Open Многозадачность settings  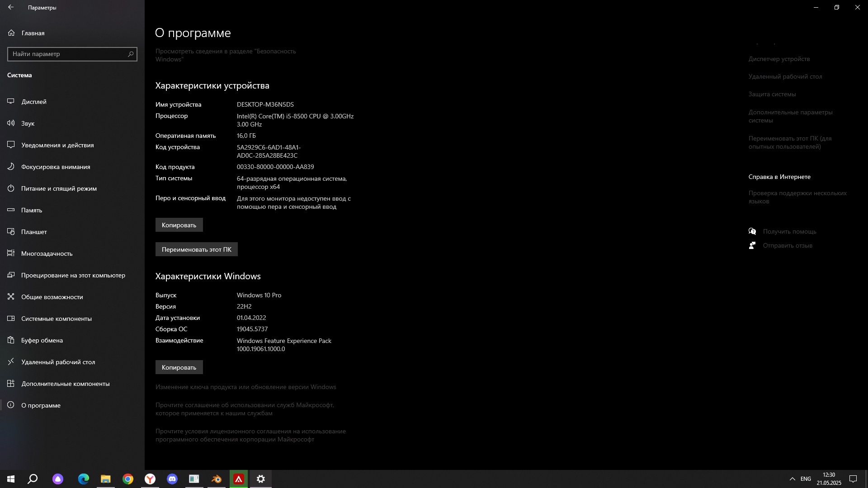coord(72,253)
